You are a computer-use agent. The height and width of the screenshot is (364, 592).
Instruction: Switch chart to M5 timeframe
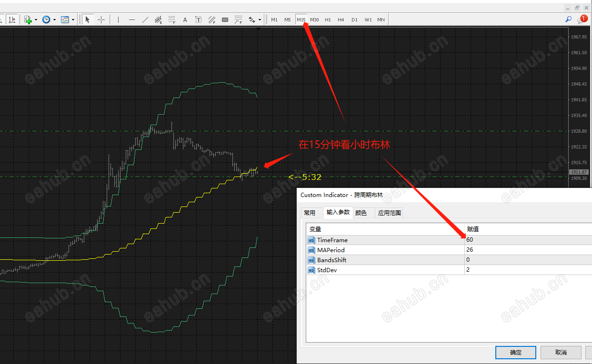coord(288,20)
